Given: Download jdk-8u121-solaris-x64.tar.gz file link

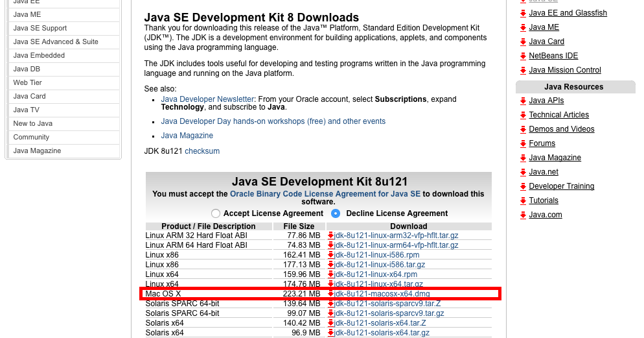Looking at the screenshot, I should [x=382, y=333].
